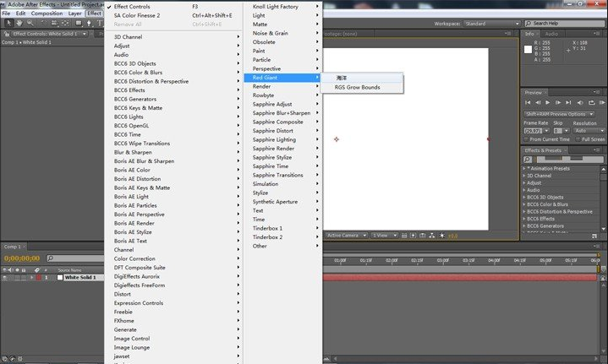Screen dimensions: 608x364
Task: Mute audio in Preview panel
Action: [580, 102]
